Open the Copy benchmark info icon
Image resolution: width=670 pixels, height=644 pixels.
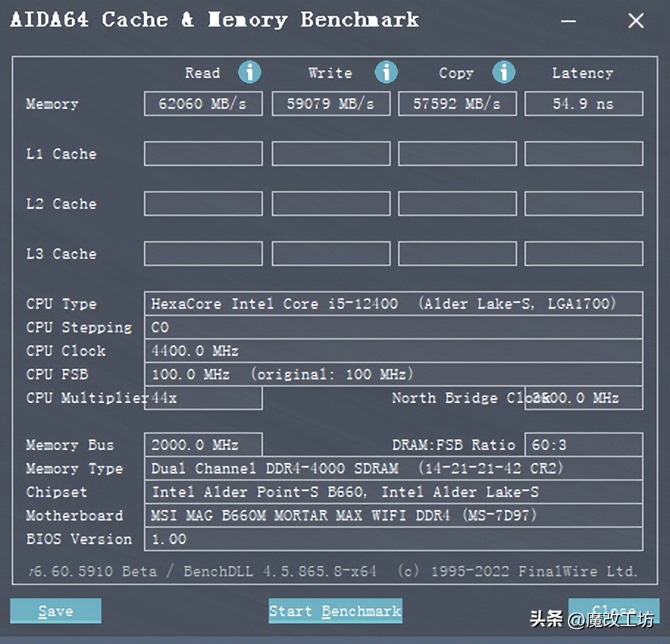tap(503, 73)
